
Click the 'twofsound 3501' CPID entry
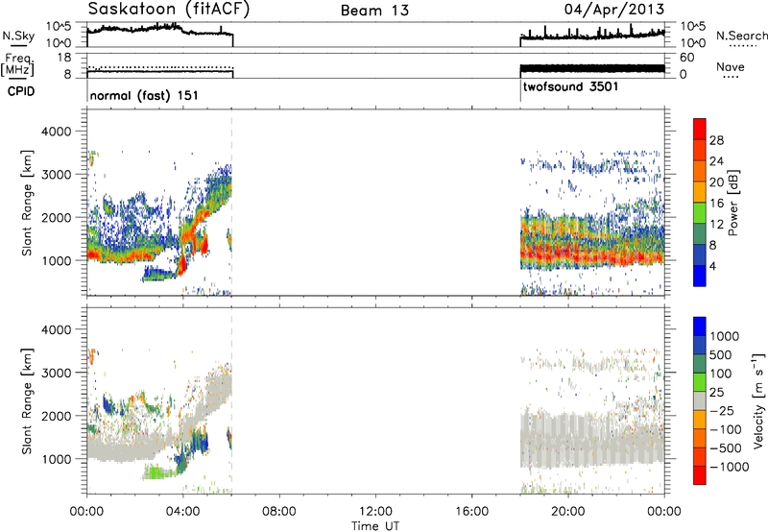[570, 86]
